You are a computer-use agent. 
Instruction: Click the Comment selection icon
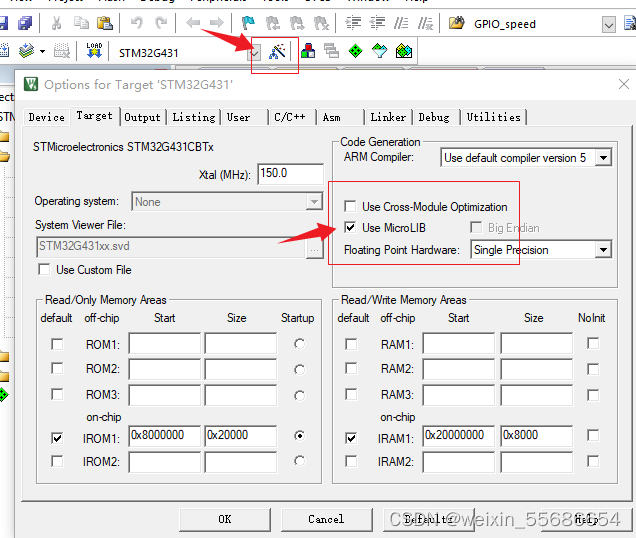[401, 23]
